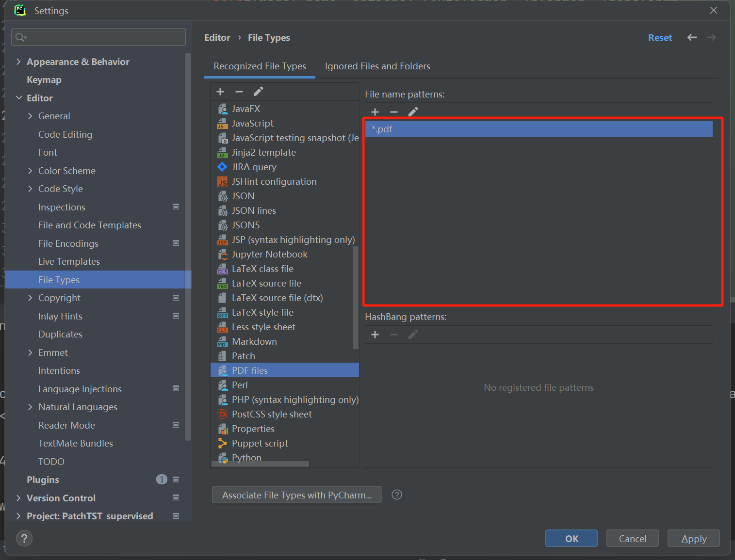The image size is (735, 560).
Task: Expand the Code Style subsection
Action: pos(30,189)
